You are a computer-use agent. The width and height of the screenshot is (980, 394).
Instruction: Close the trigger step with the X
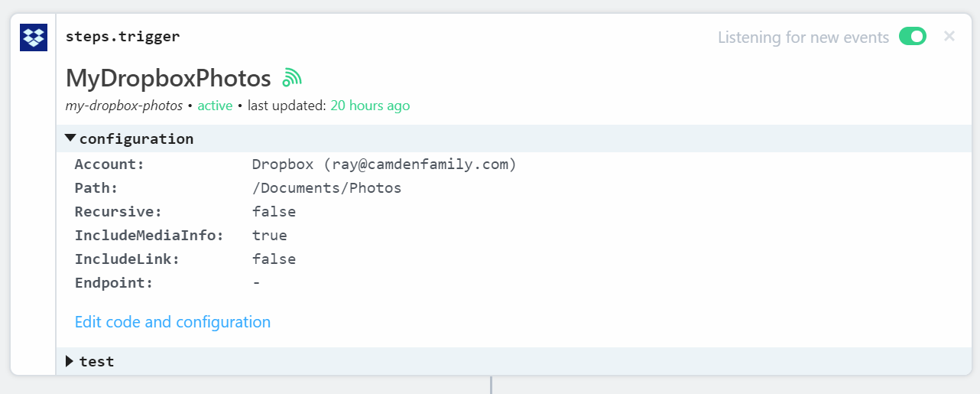pyautogui.click(x=949, y=36)
